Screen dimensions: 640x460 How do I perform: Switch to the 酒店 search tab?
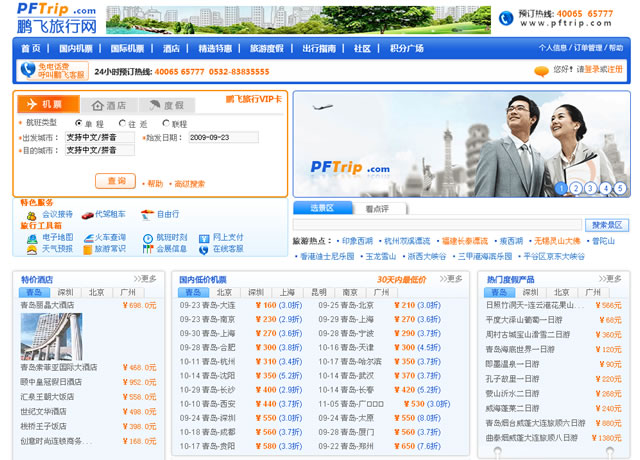pyautogui.click(x=110, y=105)
